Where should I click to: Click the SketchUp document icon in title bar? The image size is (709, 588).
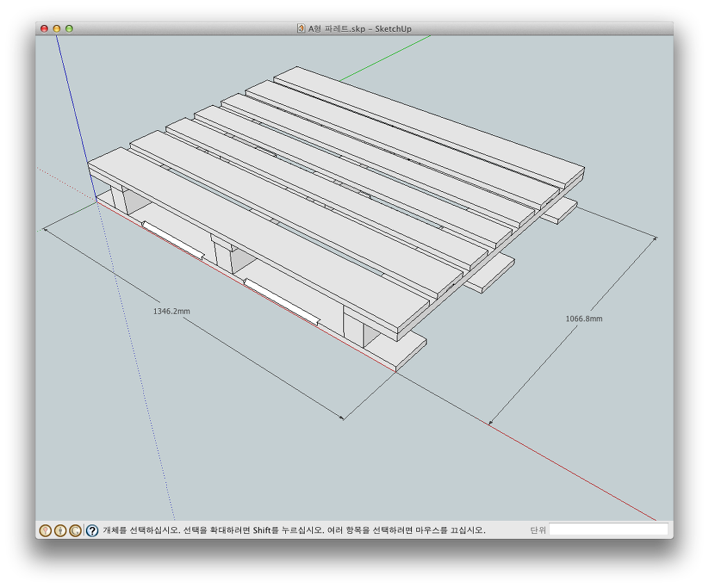[x=301, y=28]
